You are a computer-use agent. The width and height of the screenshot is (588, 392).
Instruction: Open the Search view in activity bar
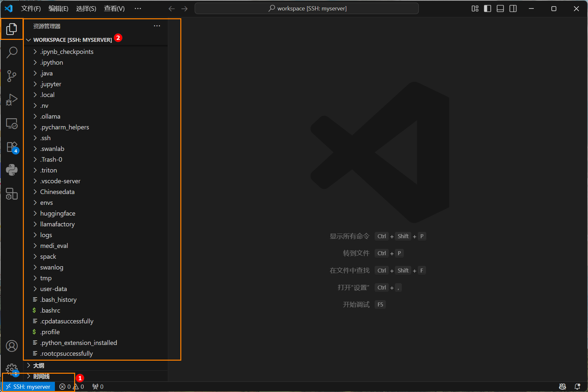tap(12, 52)
